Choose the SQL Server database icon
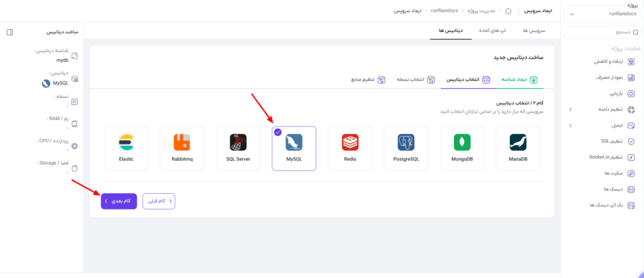Viewport: 644px width, 278px height. click(x=238, y=143)
